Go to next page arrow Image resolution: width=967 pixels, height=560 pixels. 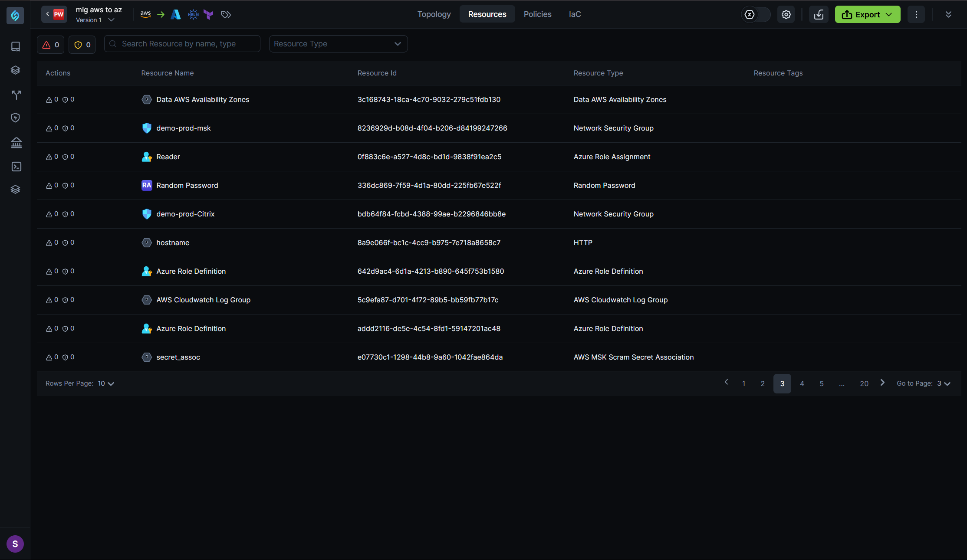[882, 382]
